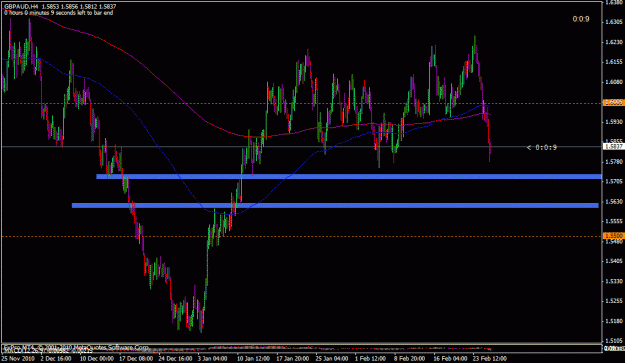Click the 1.6080 price axis label
The image size is (625, 363).
coord(614,82)
